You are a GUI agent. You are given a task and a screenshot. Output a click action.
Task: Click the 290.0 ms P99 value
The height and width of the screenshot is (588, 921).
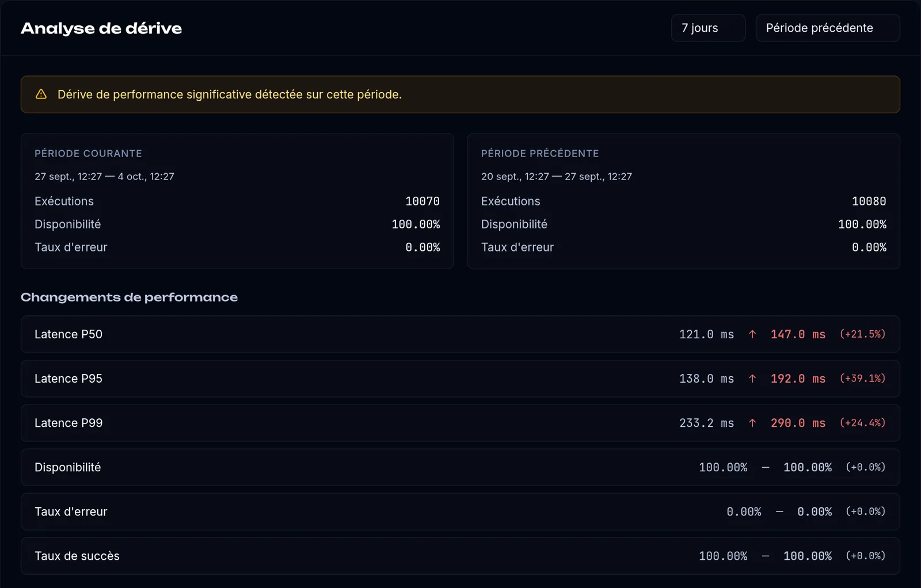(798, 423)
